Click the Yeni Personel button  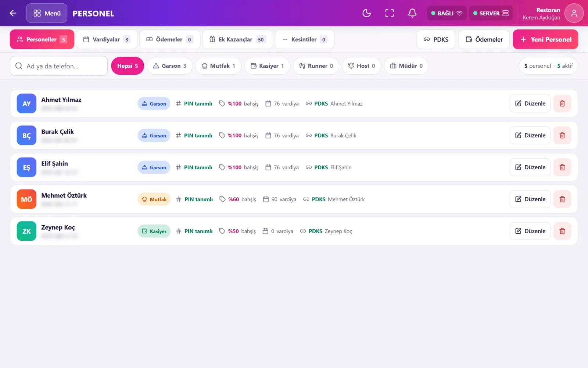click(x=545, y=39)
